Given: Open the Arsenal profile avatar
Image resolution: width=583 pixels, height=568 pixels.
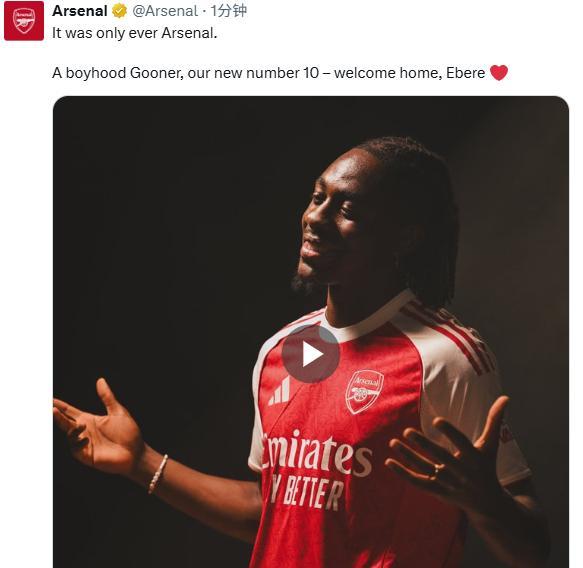Looking at the screenshot, I should 24,21.
